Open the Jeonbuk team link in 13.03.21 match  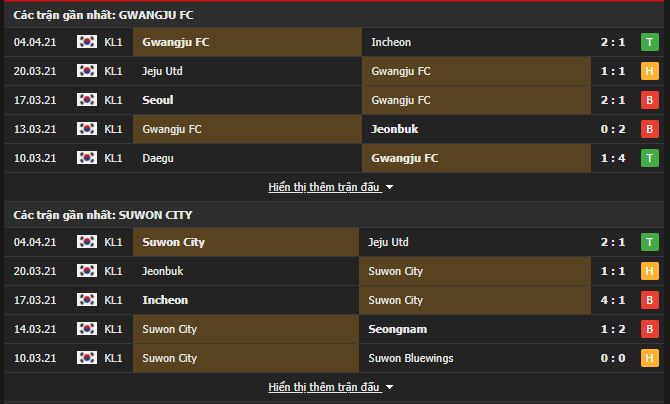pyautogui.click(x=394, y=129)
